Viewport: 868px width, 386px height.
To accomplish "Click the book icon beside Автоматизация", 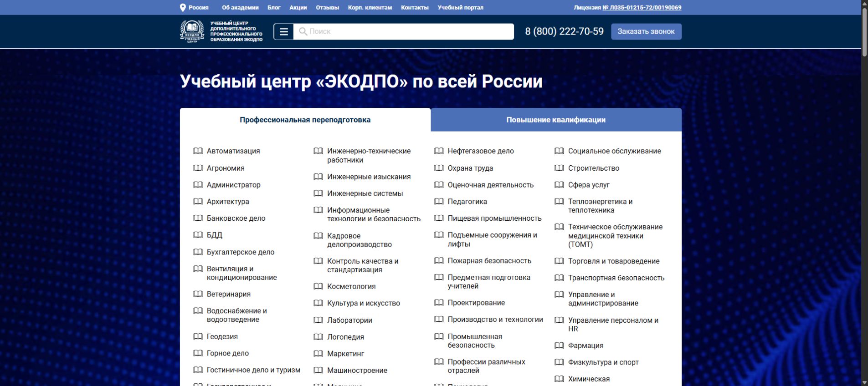I will coord(198,151).
